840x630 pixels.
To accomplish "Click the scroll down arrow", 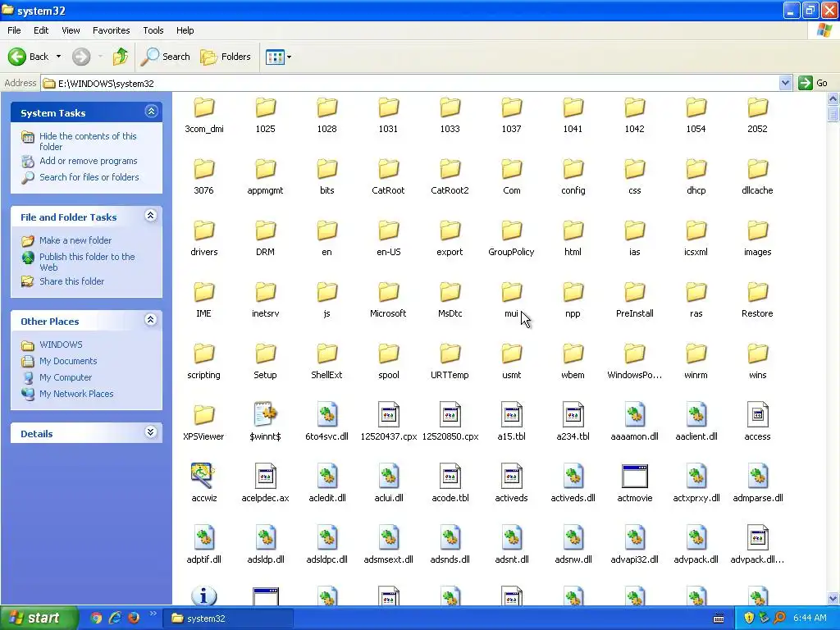I will click(833, 598).
